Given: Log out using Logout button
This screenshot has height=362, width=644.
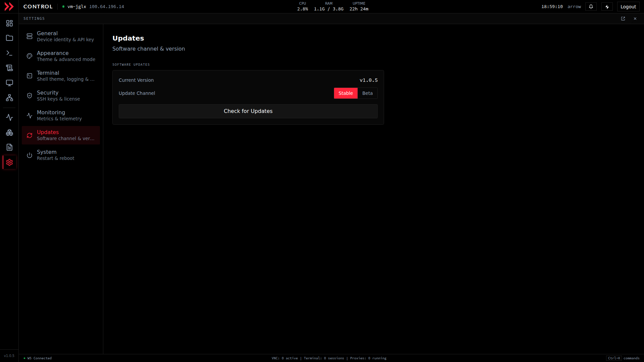Looking at the screenshot, I should 628,7.
